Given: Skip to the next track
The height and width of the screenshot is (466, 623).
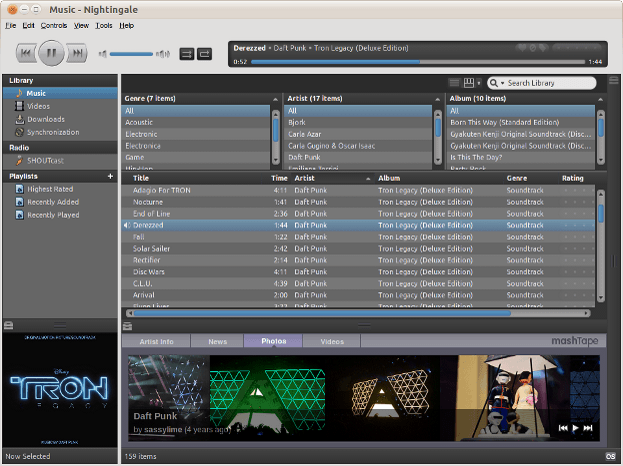Looking at the screenshot, I should coord(77,53).
